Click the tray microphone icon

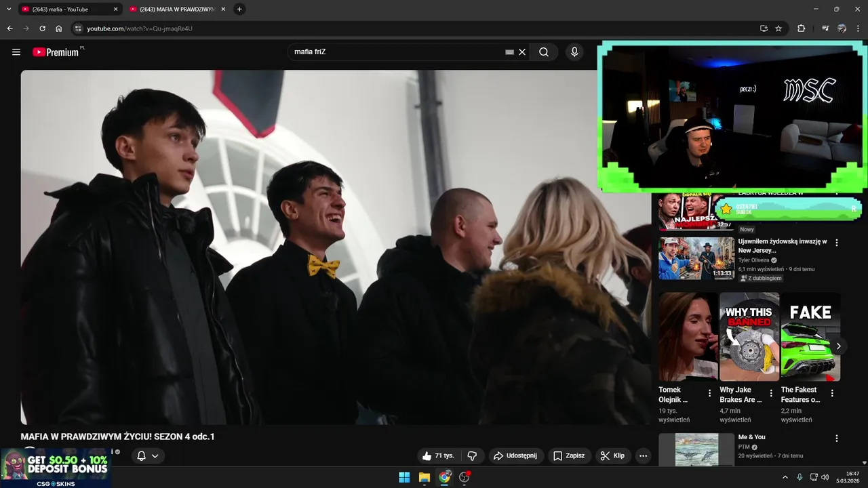[800, 477]
